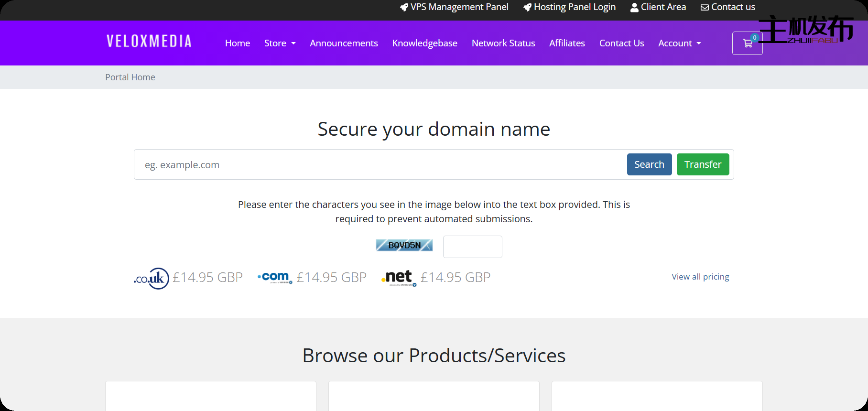Open the shopping cart icon

coord(747,43)
